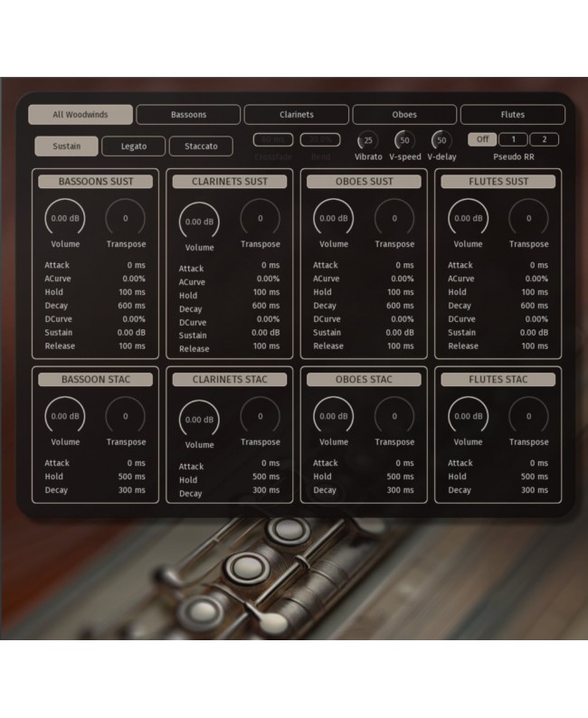Click Clarinets Sust Hold value 100 ms
The image size is (588, 718).
click(x=266, y=292)
